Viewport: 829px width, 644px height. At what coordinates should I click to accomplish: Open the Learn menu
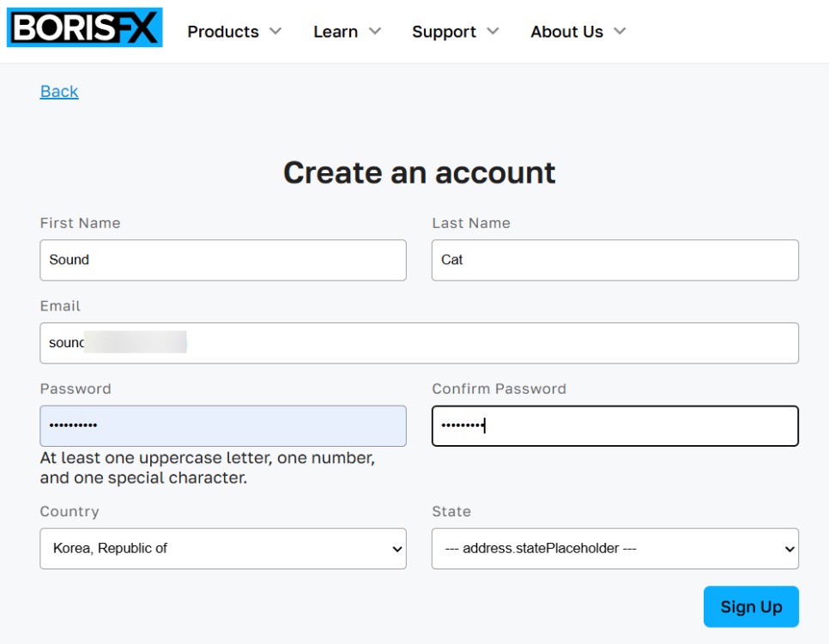347,32
